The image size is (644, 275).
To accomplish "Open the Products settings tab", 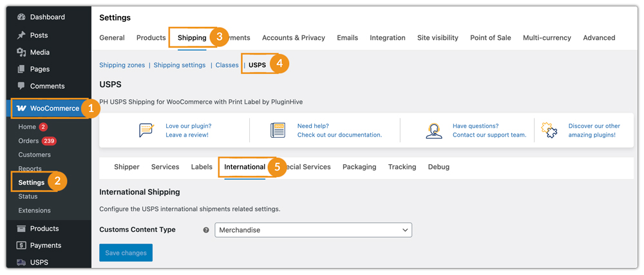I will (151, 38).
